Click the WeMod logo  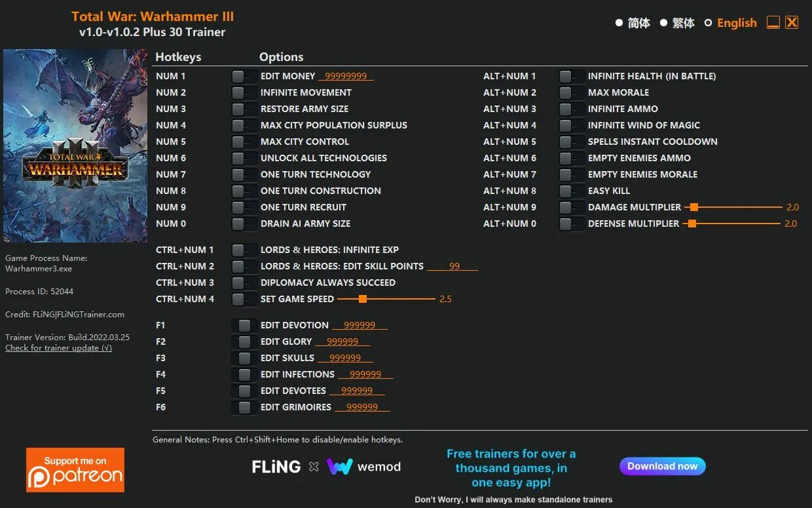click(x=363, y=467)
